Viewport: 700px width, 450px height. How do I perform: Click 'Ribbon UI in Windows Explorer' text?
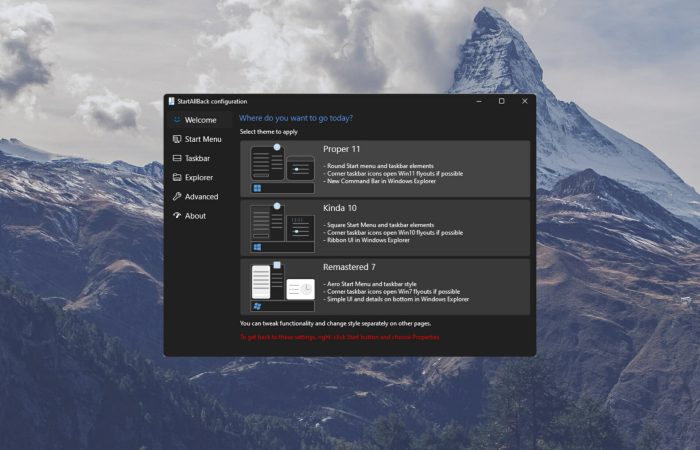pos(368,240)
